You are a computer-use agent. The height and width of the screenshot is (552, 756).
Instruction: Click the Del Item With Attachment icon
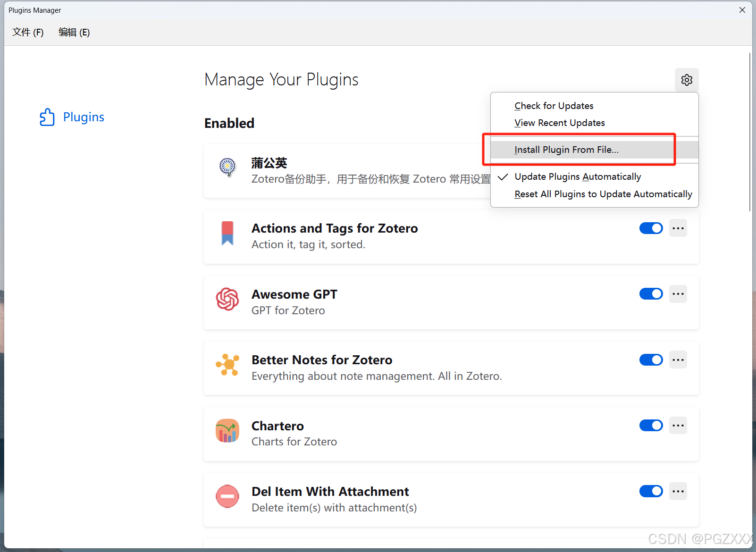(x=227, y=496)
